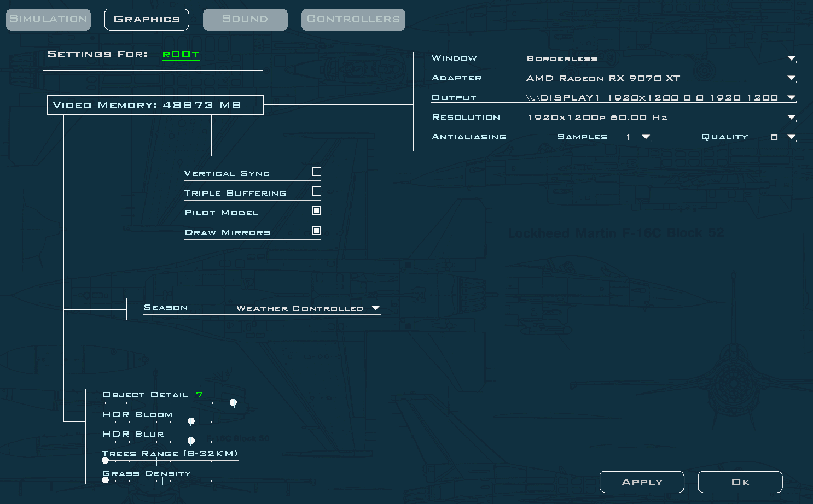The height and width of the screenshot is (504, 813).
Task: Click the Object Detail value 7
Action: click(199, 395)
